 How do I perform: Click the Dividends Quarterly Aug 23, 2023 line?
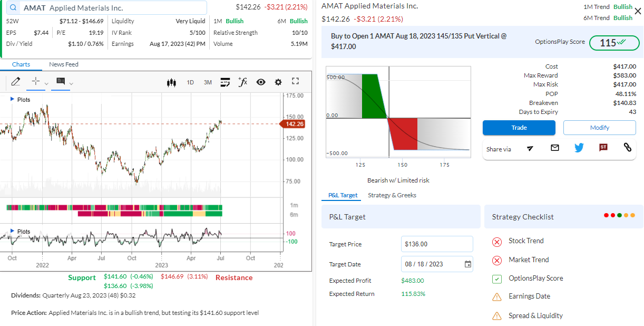pos(73,295)
